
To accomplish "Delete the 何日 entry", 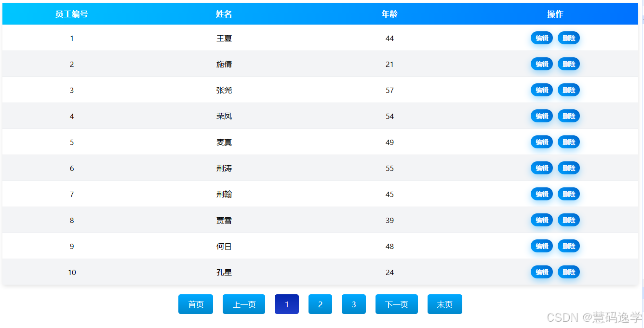I will click(569, 246).
